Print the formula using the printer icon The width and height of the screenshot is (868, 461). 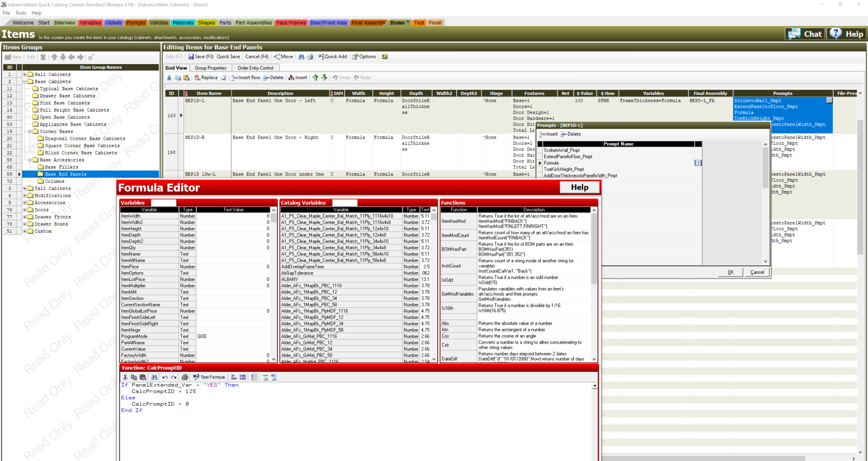click(185, 377)
